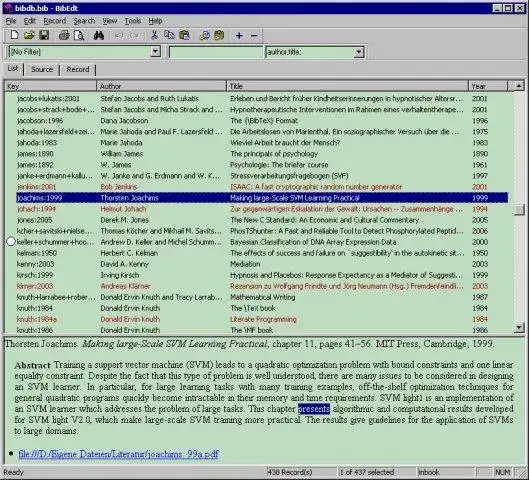529x480 pixels.
Task: Open the Edit menu
Action: 30,21
